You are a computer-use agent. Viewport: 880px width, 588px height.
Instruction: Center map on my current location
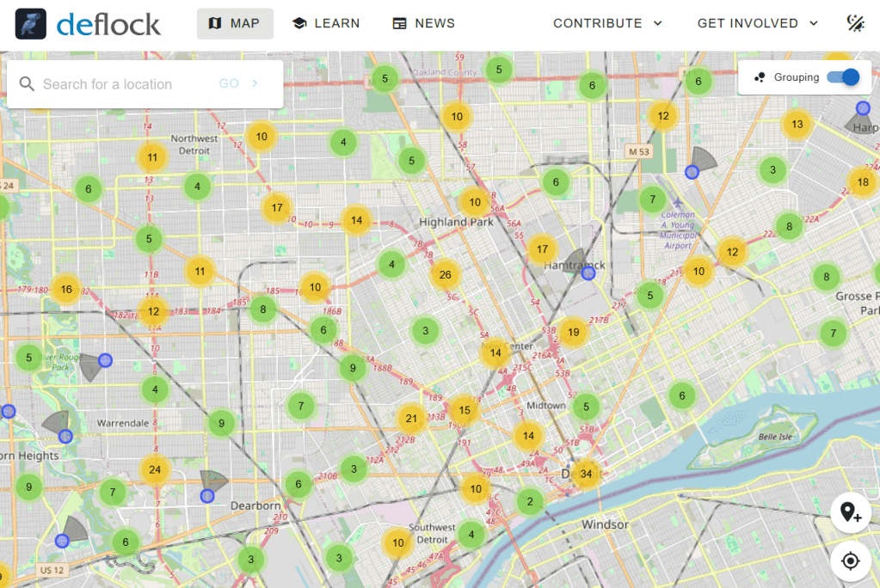pyautogui.click(x=850, y=561)
